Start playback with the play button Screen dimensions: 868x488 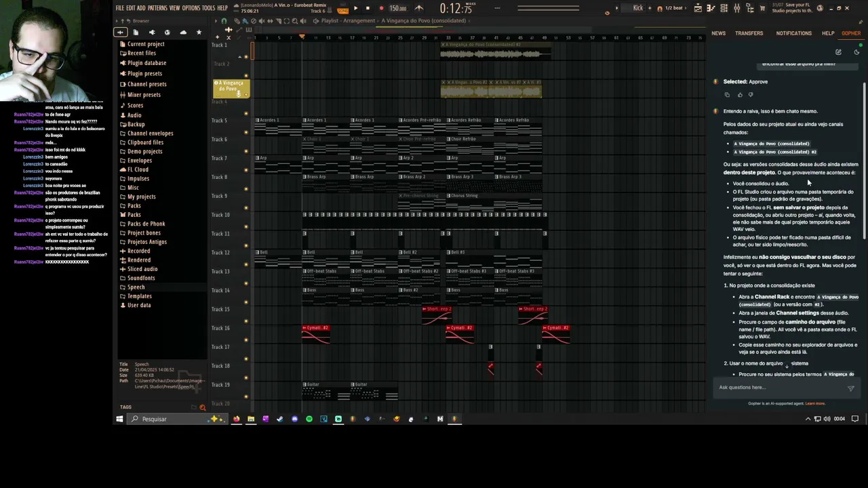pyautogui.click(x=355, y=8)
